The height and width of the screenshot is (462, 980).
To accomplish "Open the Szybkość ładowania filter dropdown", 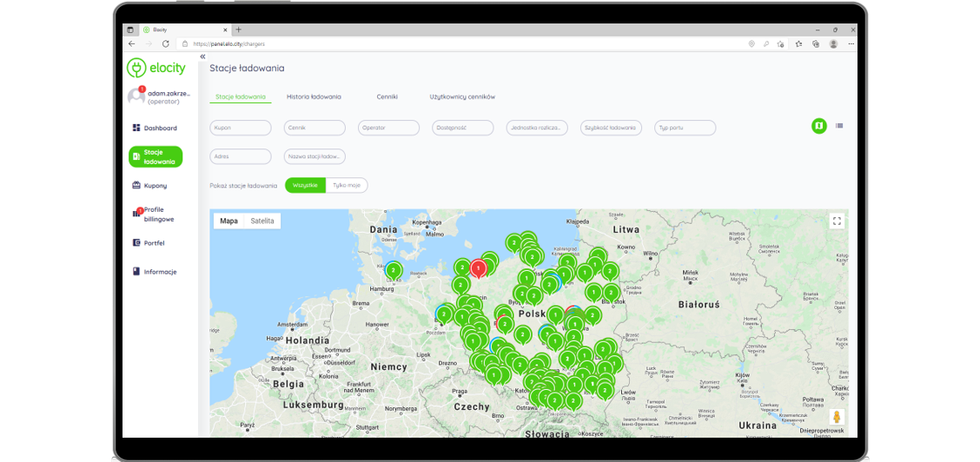I will (x=611, y=128).
